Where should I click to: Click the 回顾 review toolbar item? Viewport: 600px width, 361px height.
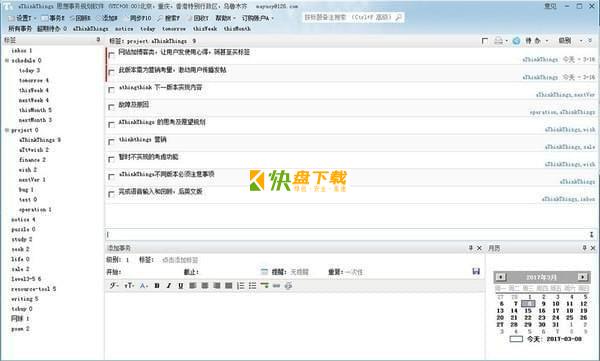(80, 18)
